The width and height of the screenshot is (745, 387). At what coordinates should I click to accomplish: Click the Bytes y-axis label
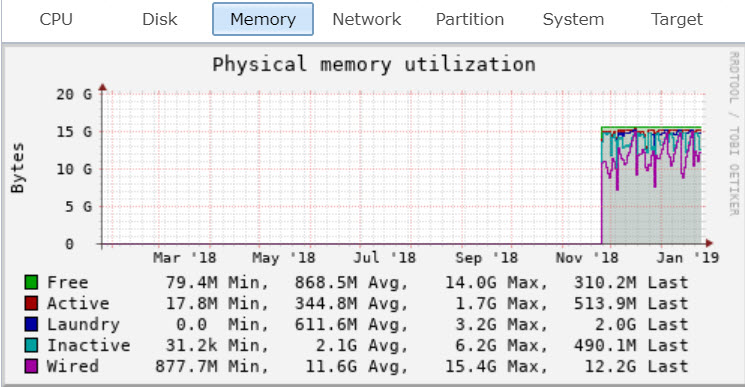pyautogui.click(x=17, y=168)
